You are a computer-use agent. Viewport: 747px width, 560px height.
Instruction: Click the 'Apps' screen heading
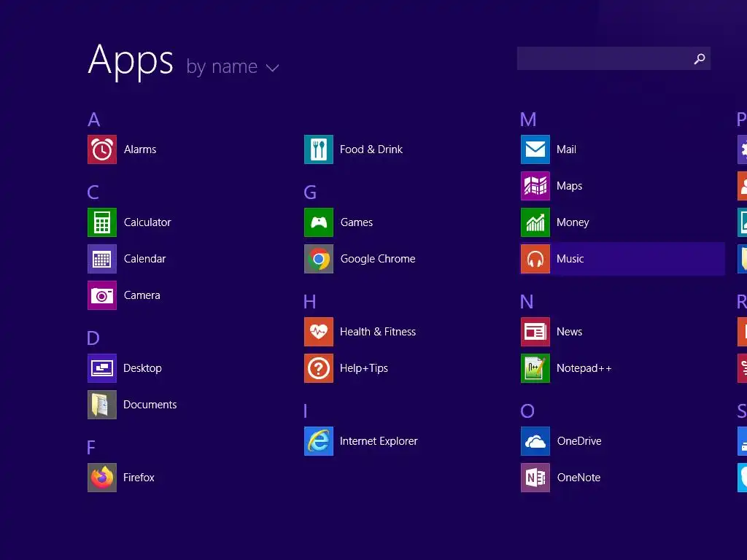tap(131, 61)
